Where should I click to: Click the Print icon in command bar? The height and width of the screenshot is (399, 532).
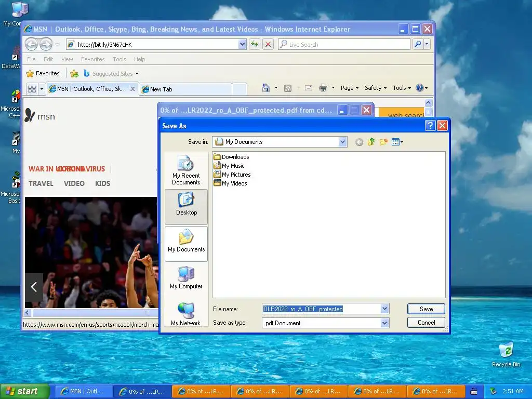(323, 88)
